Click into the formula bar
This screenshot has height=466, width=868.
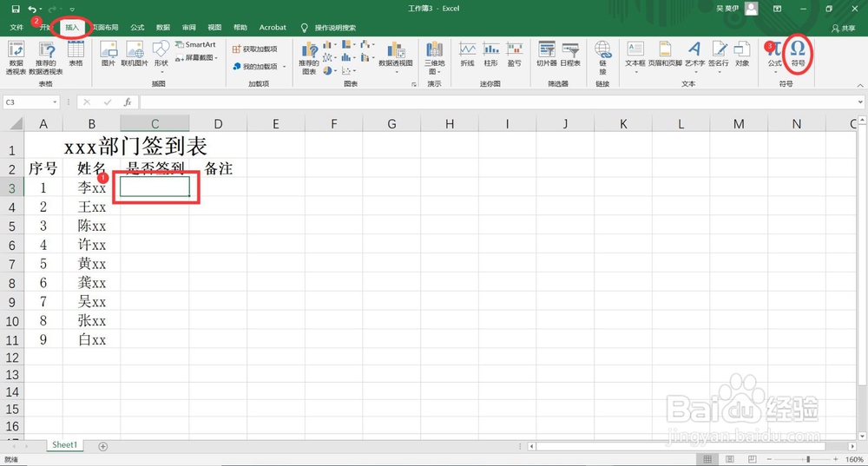click(497, 102)
